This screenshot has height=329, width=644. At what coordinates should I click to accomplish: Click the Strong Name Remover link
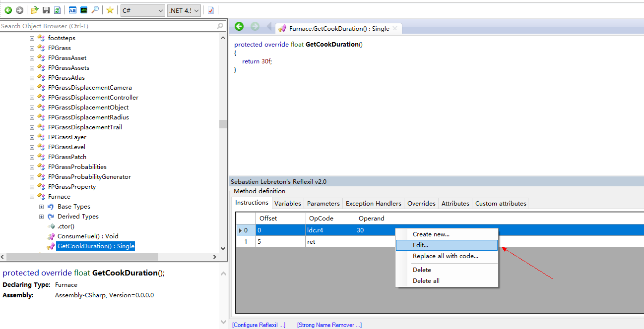[329, 325]
